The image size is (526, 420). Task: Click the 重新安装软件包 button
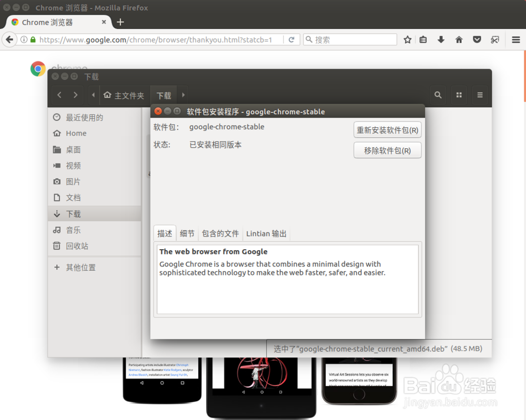point(388,130)
